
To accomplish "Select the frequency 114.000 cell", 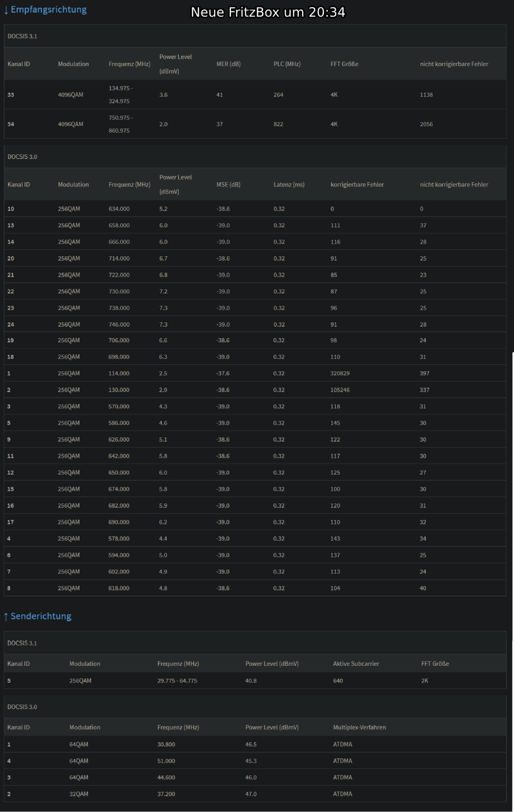I will (119, 373).
